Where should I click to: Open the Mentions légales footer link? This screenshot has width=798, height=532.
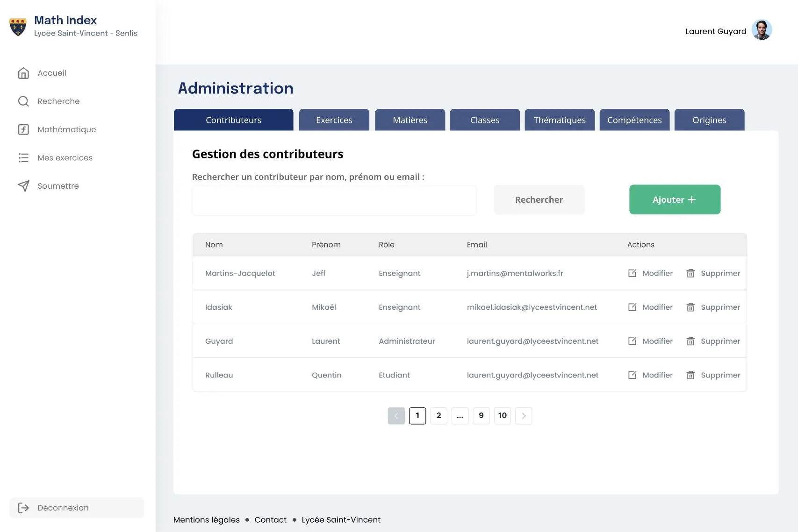[x=206, y=520]
